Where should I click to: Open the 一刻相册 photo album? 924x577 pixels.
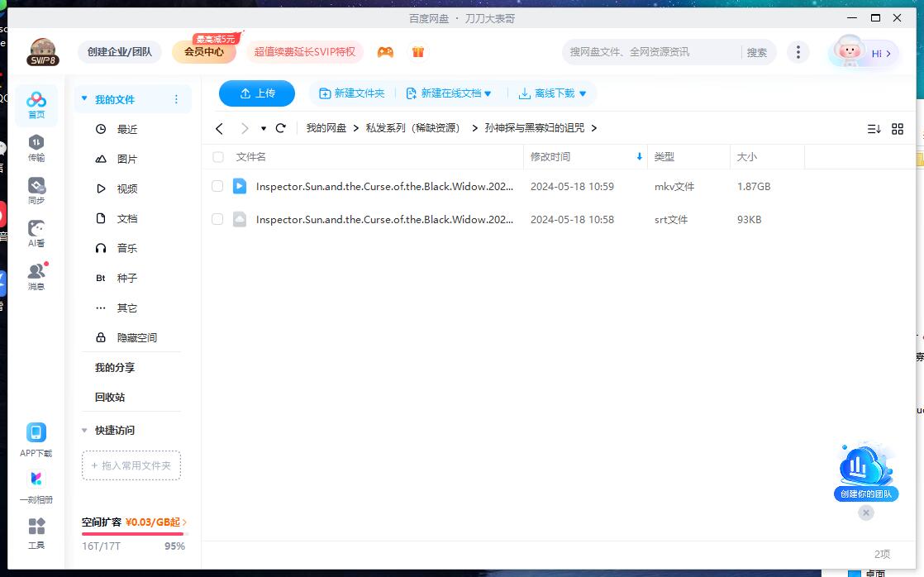(36, 486)
